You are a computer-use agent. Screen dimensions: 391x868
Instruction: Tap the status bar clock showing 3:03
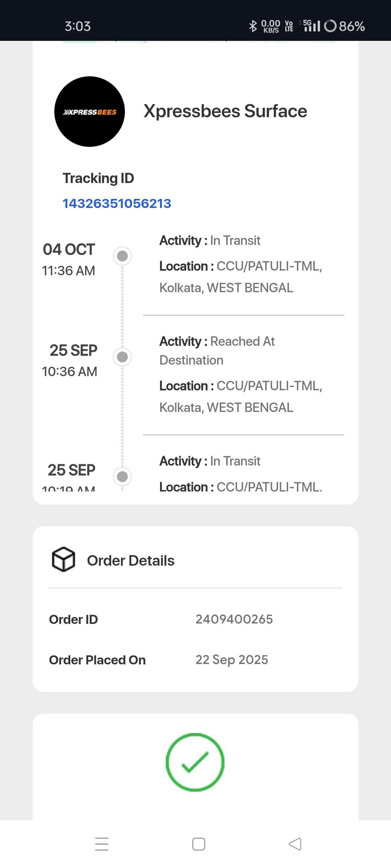[77, 26]
